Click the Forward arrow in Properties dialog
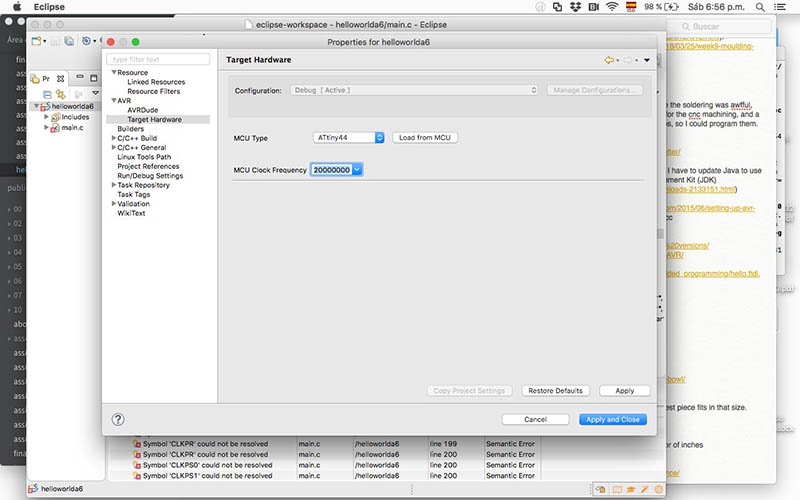Screen dimensions: 800x500 click(x=628, y=60)
